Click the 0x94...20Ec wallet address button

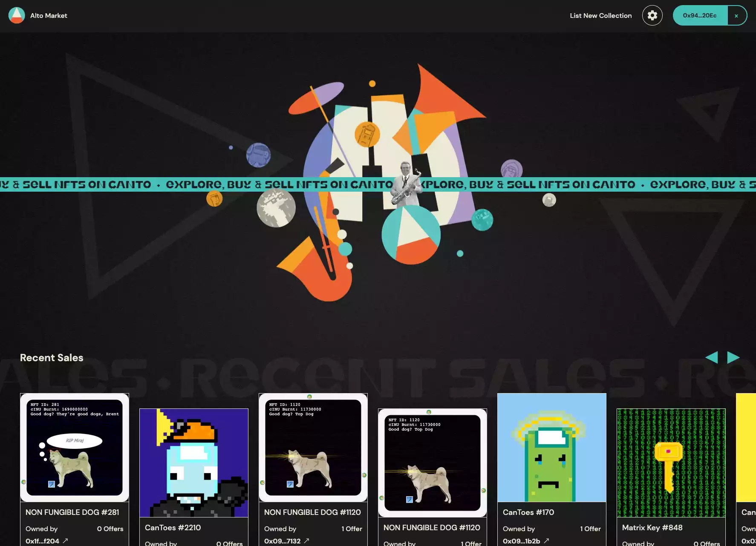(699, 15)
